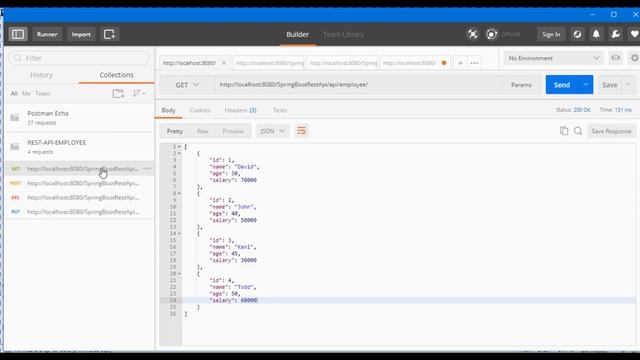Collapse the REST-API-EMPLOYEE collection

click(x=79, y=147)
